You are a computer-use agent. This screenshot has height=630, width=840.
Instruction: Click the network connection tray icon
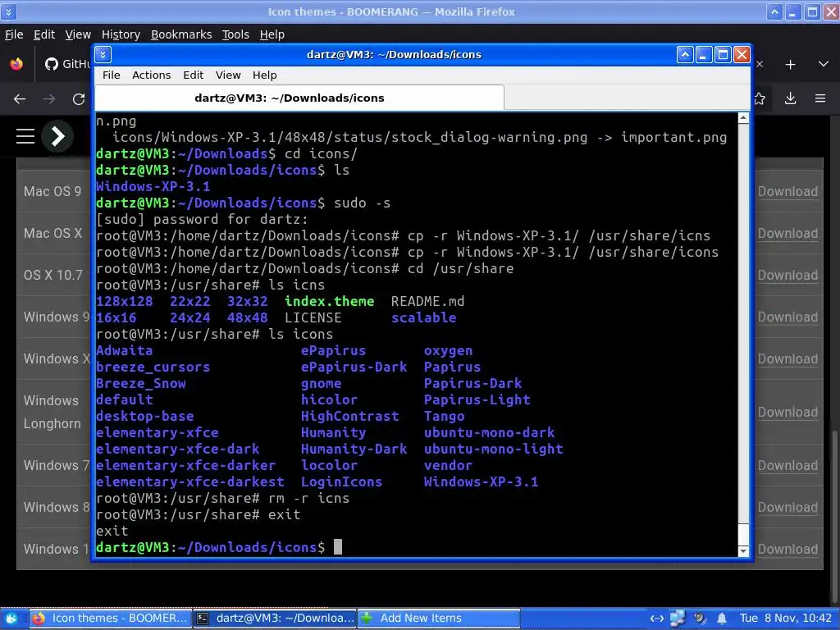[x=657, y=619]
